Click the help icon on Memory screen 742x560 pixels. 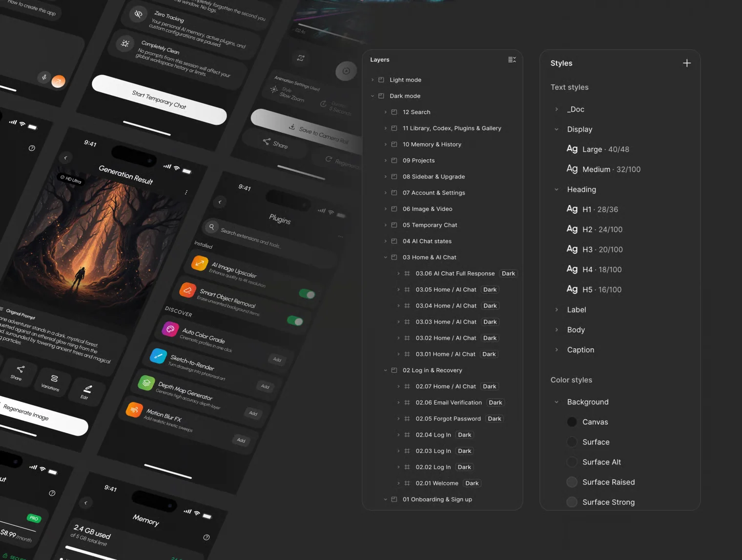pos(206,537)
